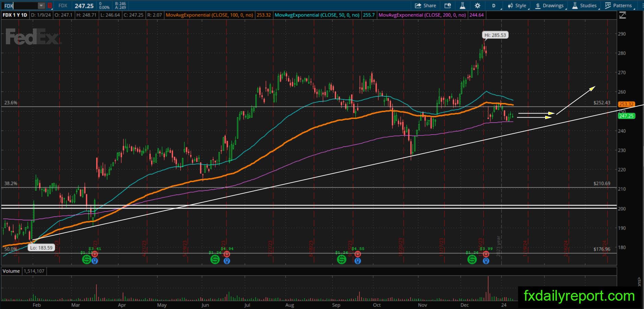Viewport: 644px width, 309px height.
Task: Open the Style dropdown menu
Action: tap(517, 5)
